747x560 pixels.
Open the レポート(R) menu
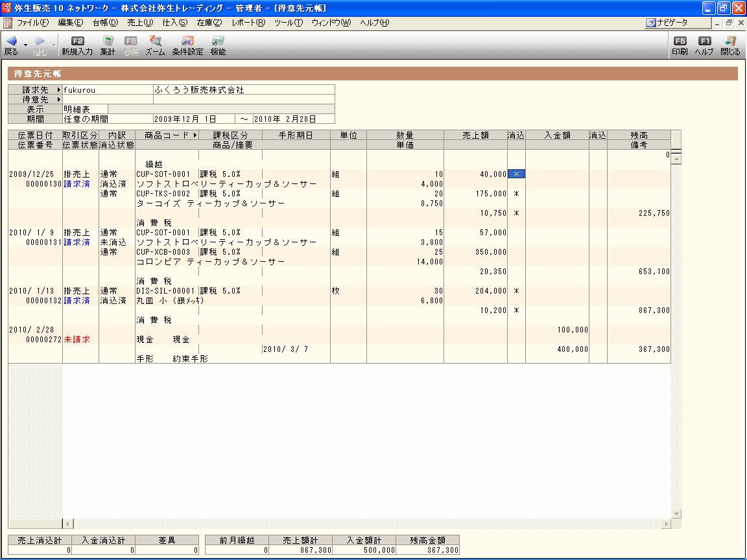pyautogui.click(x=248, y=23)
